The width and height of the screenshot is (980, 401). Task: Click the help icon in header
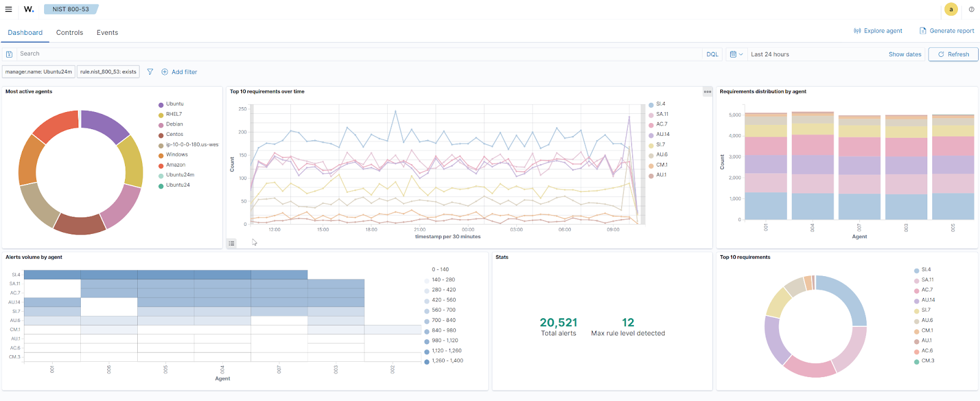tap(971, 9)
